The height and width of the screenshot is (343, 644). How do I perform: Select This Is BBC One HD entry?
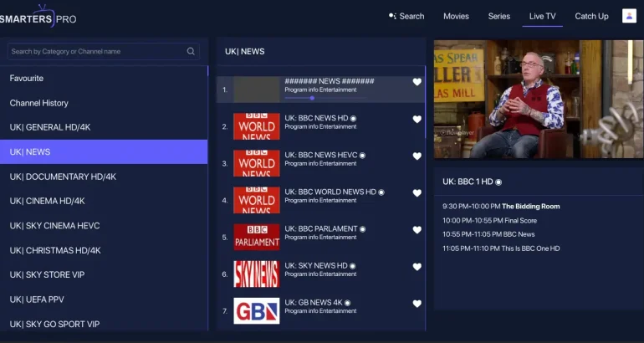pos(501,248)
